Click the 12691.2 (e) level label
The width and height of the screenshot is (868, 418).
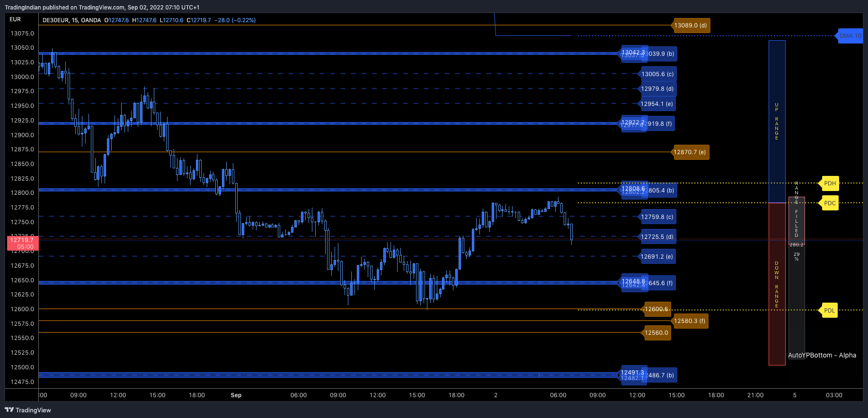click(656, 257)
